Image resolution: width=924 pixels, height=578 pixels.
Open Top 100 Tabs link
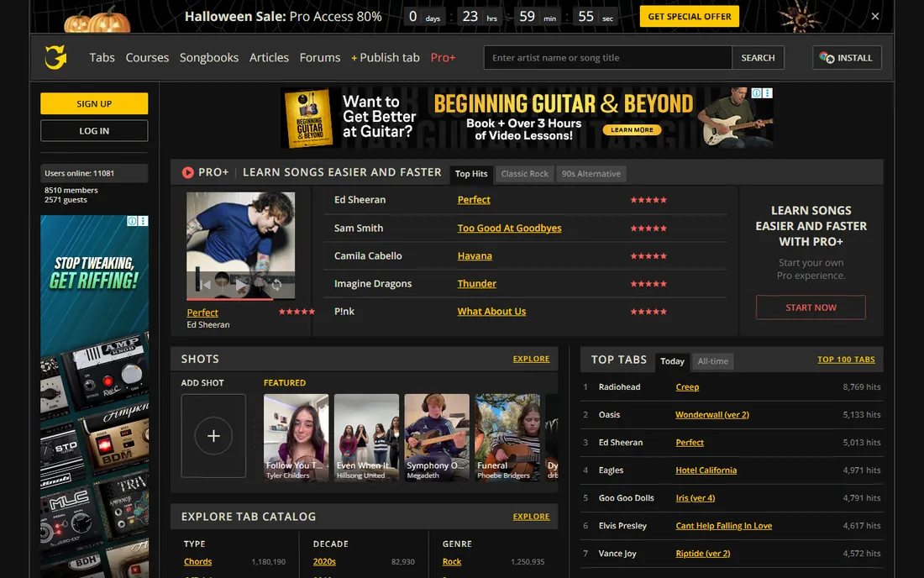point(846,360)
